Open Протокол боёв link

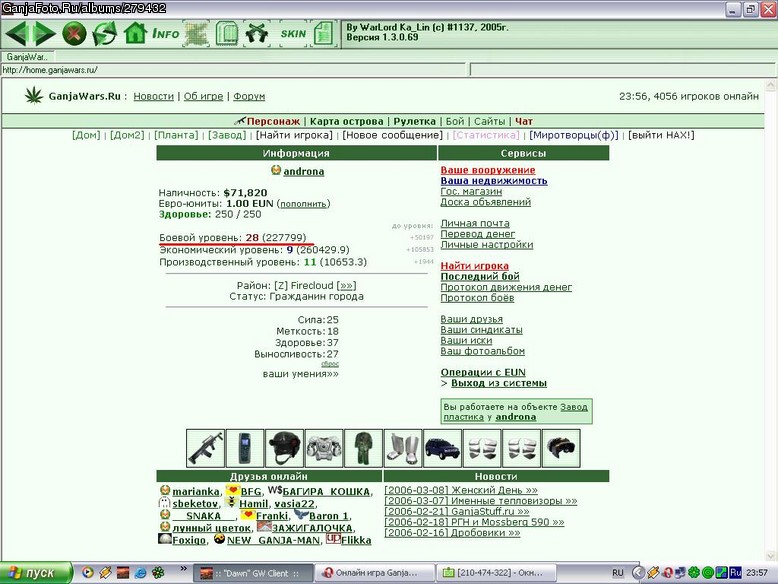(477, 298)
